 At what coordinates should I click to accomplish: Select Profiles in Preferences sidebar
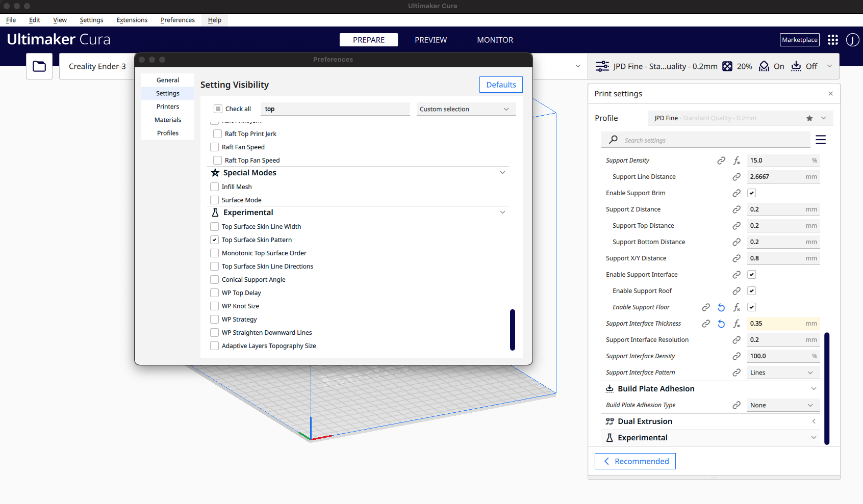tap(168, 133)
